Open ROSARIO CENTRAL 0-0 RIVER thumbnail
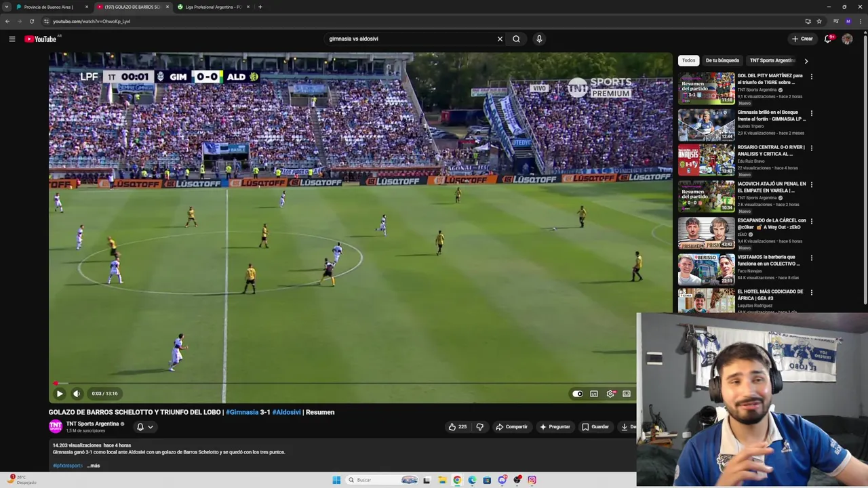 tap(707, 159)
